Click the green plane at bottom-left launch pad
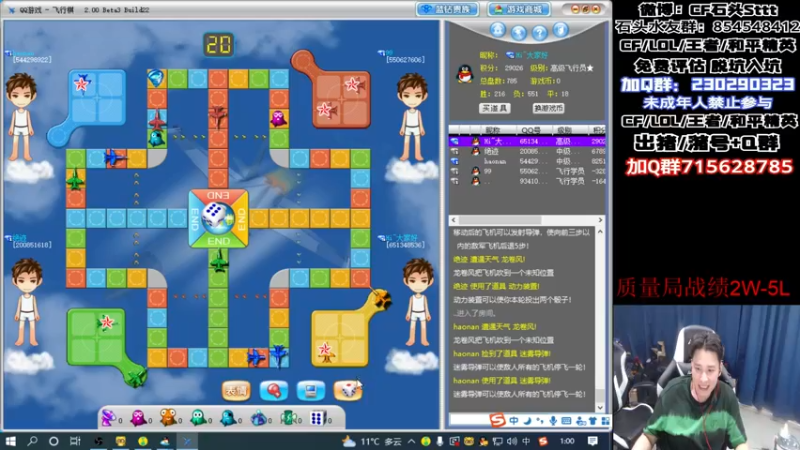Viewport: 800px width, 450px height. [x=136, y=378]
